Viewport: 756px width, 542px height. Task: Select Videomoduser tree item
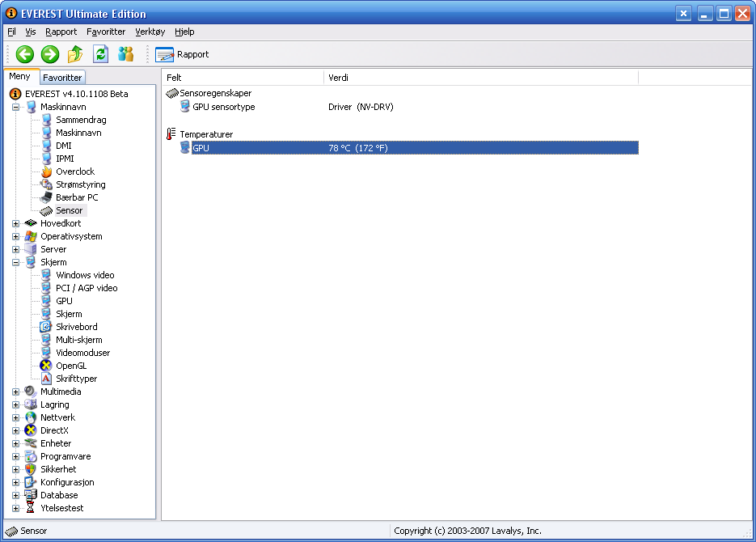(83, 353)
